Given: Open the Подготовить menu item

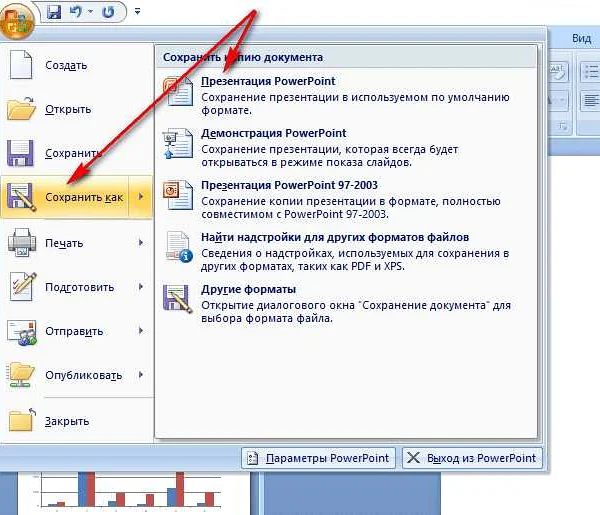Looking at the screenshot, I should point(80,287).
